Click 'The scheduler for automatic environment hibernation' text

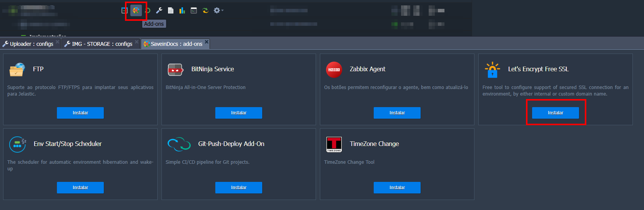80,165
